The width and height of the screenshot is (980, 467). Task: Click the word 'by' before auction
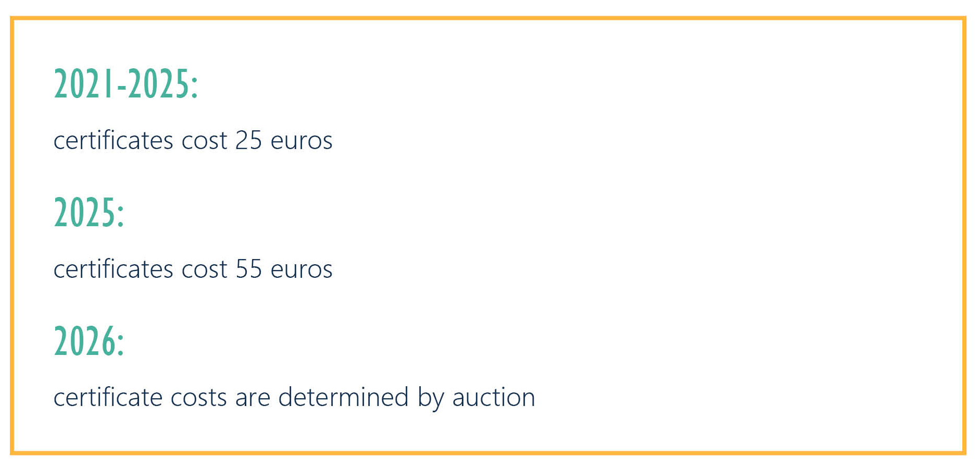(431, 399)
